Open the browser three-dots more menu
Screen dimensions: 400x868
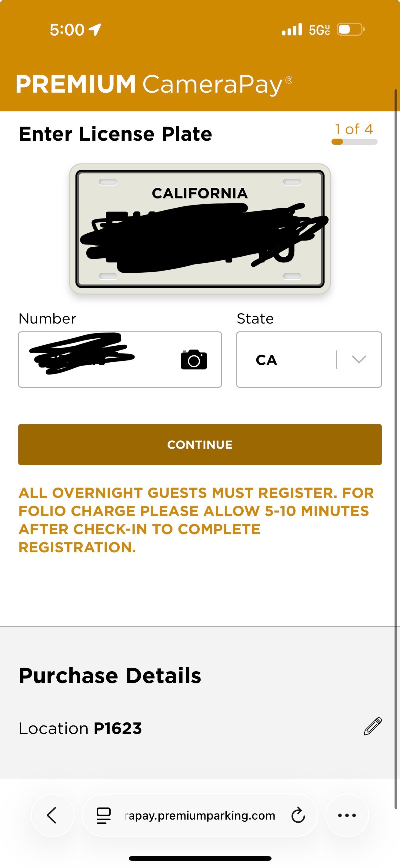[347, 815]
